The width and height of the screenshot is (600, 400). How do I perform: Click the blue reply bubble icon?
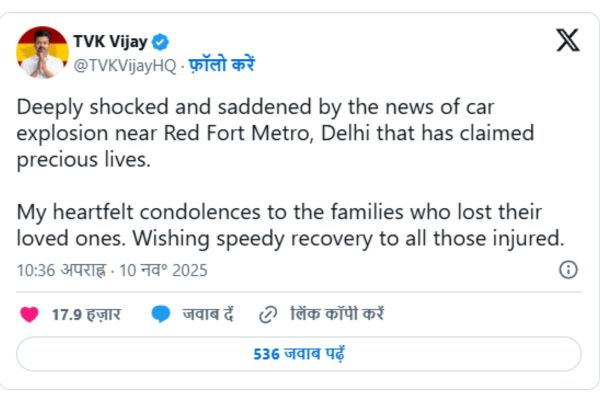pos(160,314)
